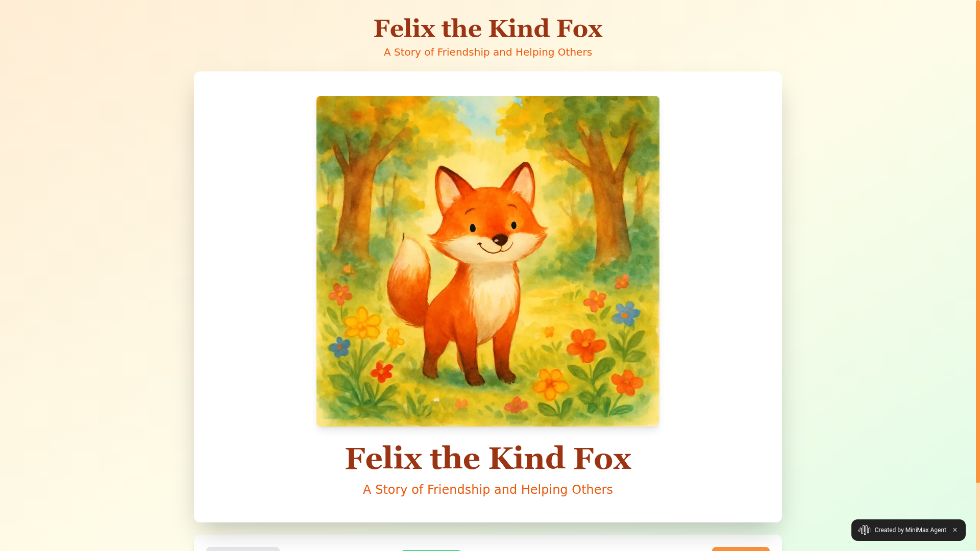Click the gray button at bottom-left

point(243,549)
